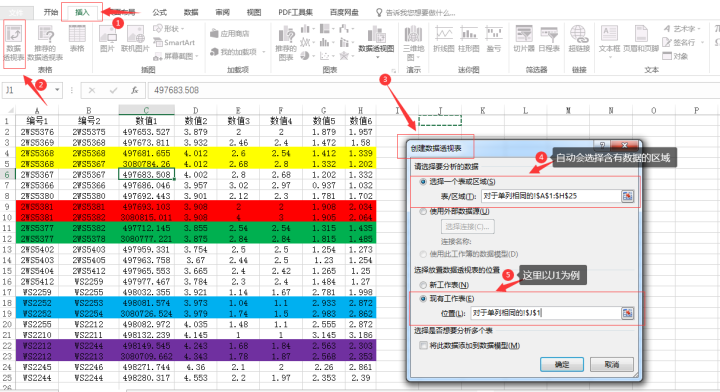Select column C header
This screenshot has height=392, width=720.
tap(146, 110)
